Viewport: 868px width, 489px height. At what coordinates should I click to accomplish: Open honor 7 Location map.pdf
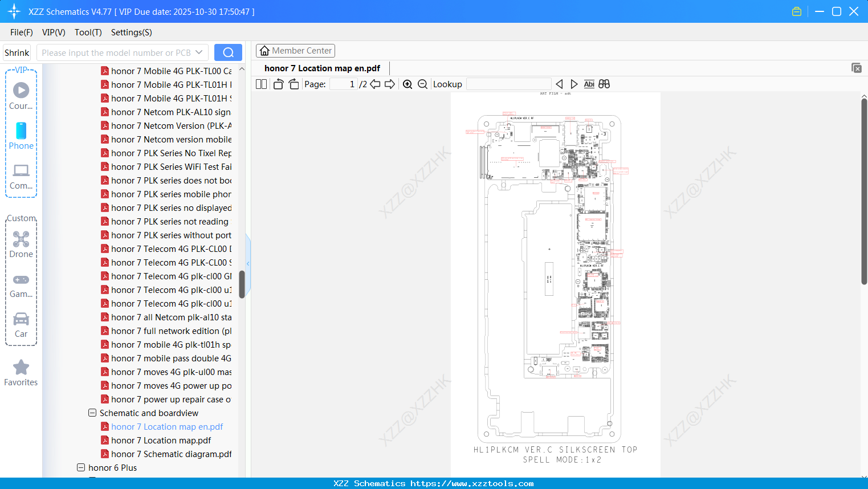pyautogui.click(x=161, y=440)
